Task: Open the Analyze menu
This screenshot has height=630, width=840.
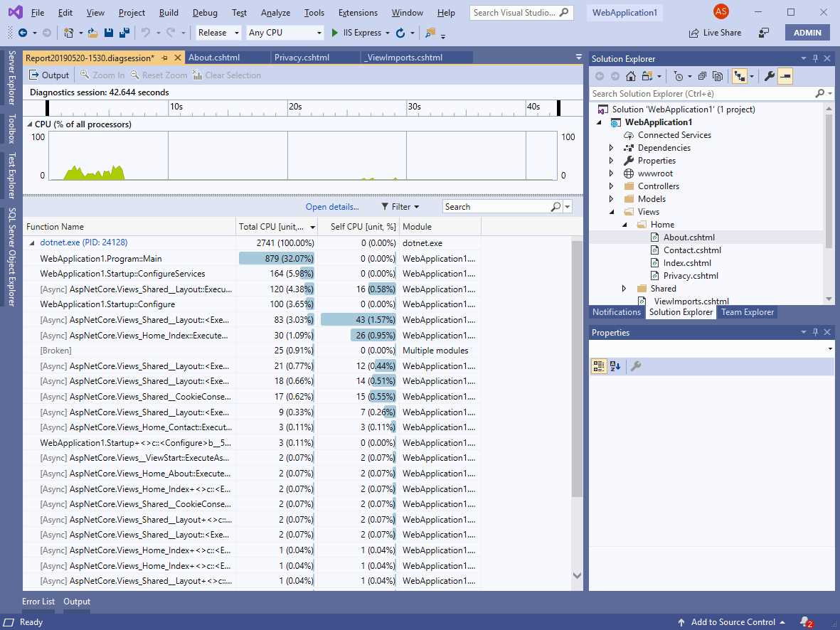Action: (275, 12)
